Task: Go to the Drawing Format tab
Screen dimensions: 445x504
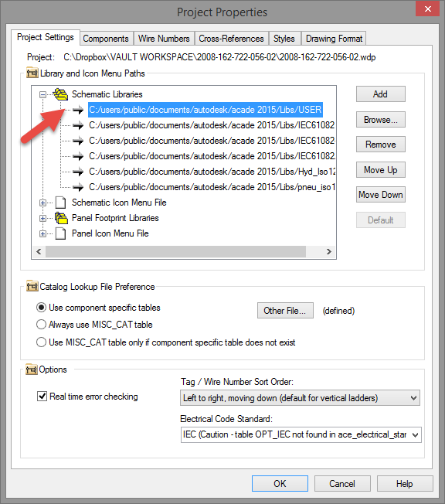Action: point(335,39)
